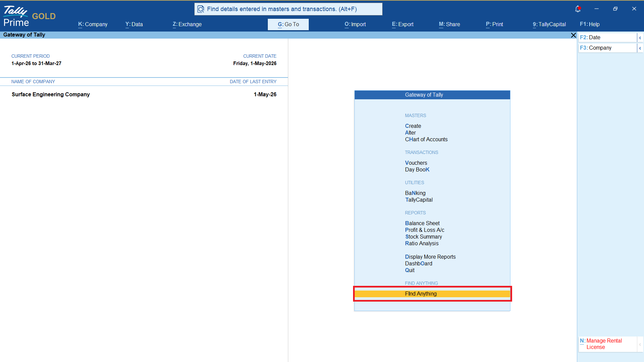644x362 pixels.
Task: Click the TRANSACTIONS section heading
Action: 422,152
